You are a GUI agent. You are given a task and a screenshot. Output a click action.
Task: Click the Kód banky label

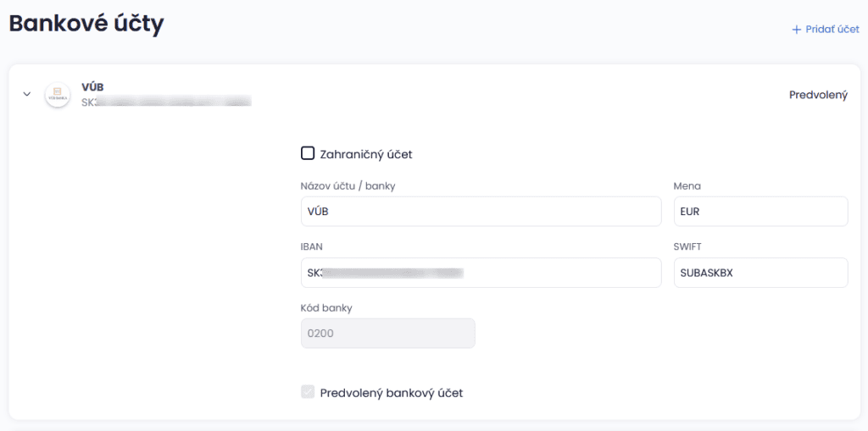coord(326,308)
